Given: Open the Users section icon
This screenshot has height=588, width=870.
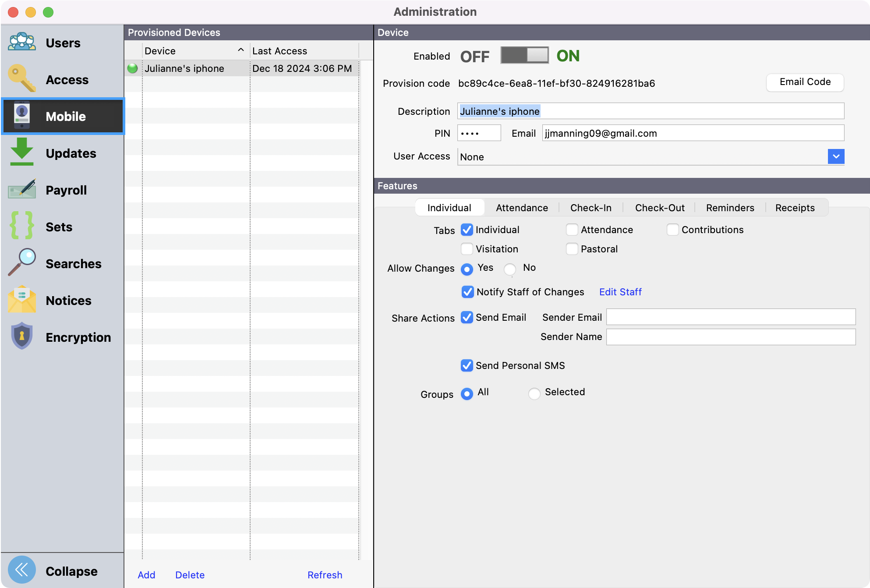Looking at the screenshot, I should click(x=21, y=43).
